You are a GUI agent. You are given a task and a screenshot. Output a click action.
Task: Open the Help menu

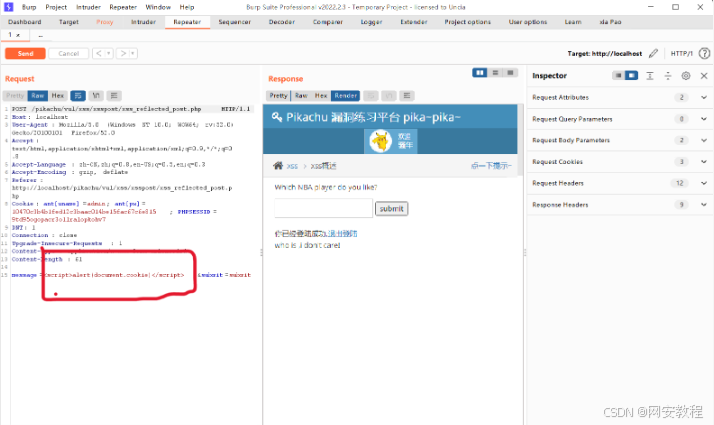pos(187,7)
